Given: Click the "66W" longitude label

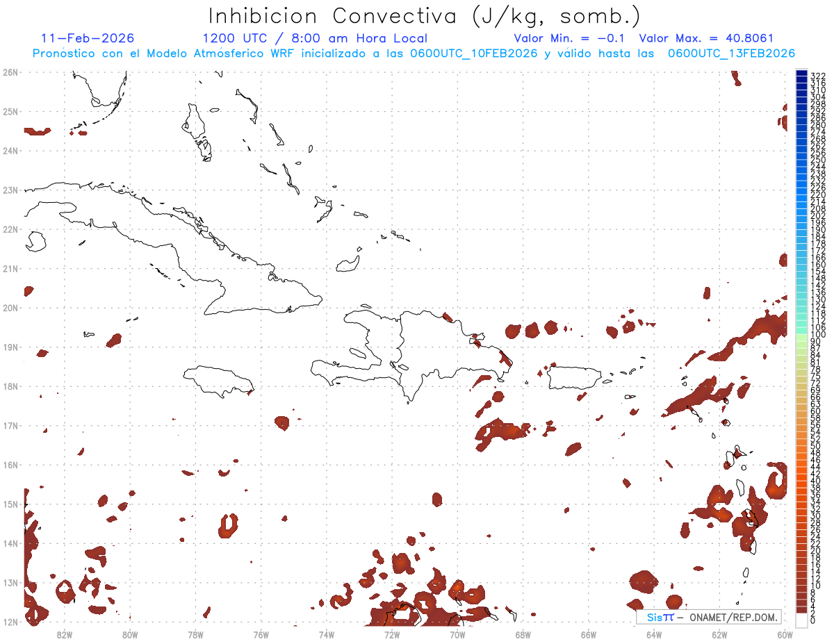Looking at the screenshot, I should pos(589,634).
